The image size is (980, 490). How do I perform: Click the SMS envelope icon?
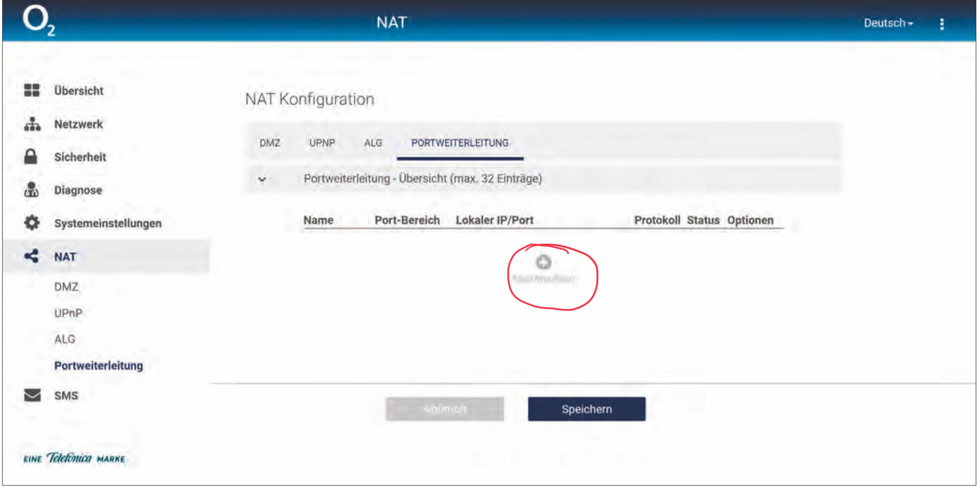[32, 395]
